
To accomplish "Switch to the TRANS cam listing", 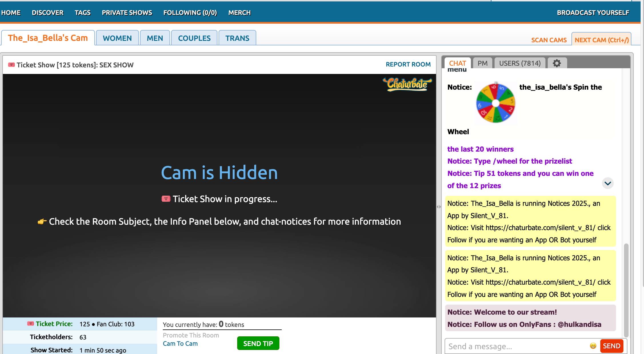I will [237, 38].
